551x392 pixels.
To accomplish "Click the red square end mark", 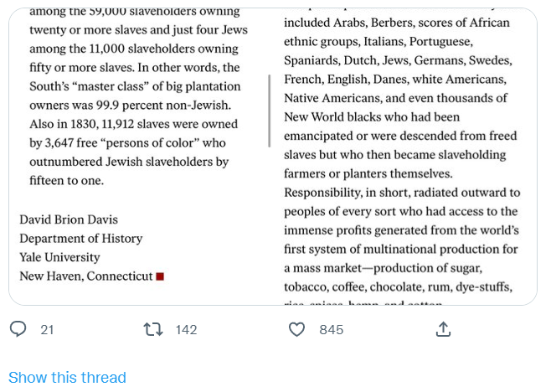I will pyautogui.click(x=160, y=276).
